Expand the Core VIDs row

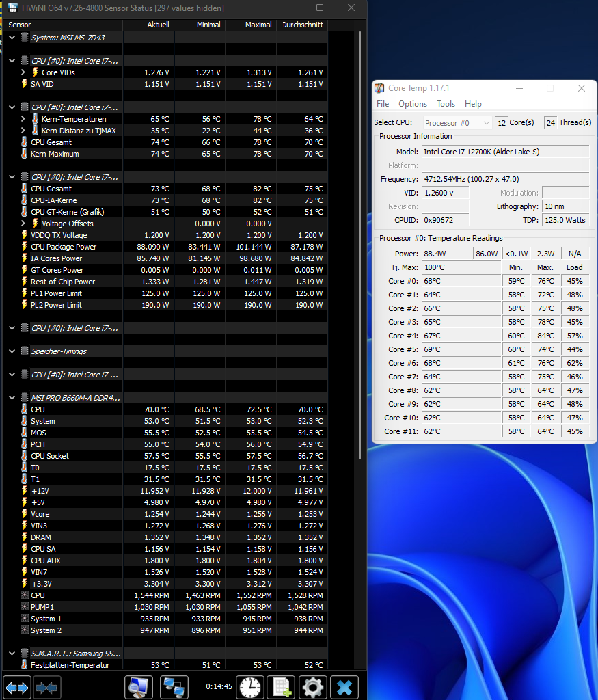click(23, 72)
